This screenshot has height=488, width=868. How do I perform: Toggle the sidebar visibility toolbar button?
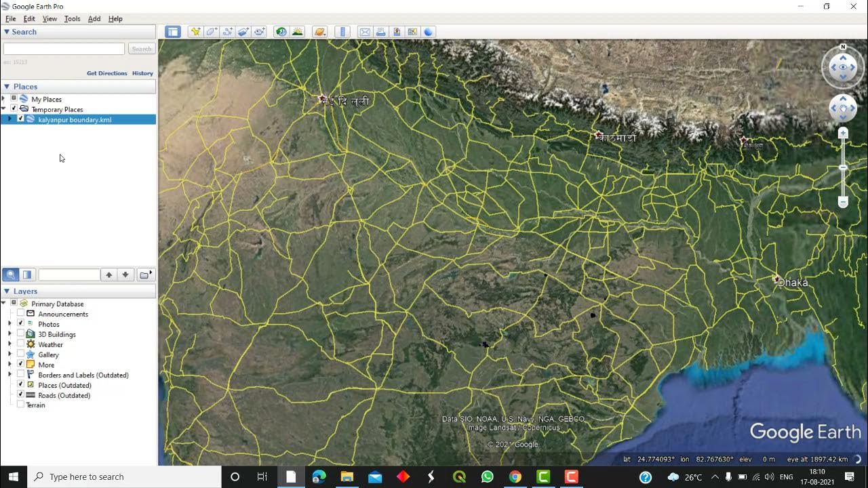tap(173, 32)
